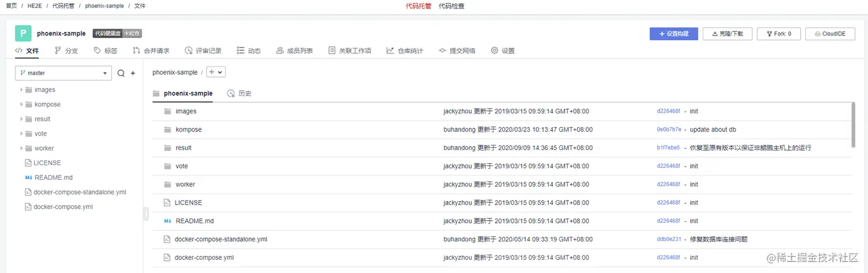Click the 代码健康度 未检查 badge
The height and width of the screenshot is (273, 868).
click(117, 34)
